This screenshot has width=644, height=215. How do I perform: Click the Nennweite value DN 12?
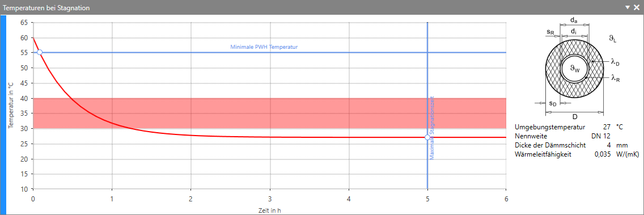601,136
